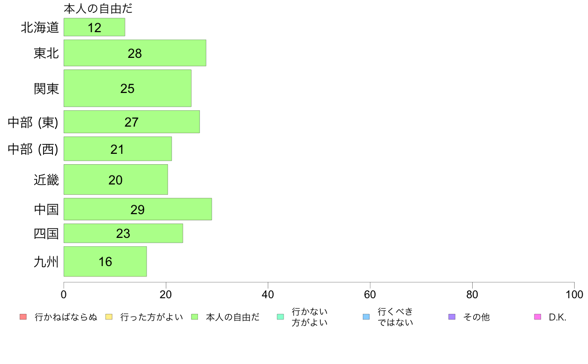Click the 本人の自由だ chart title
The width and height of the screenshot is (588, 364).
click(98, 8)
